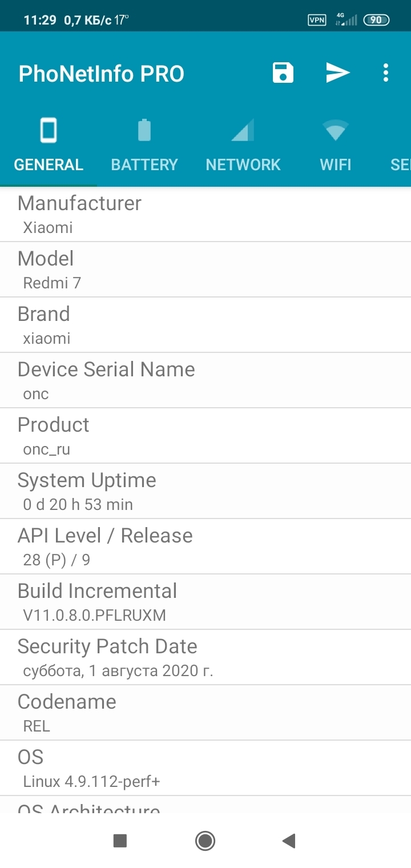This screenshot has width=411, height=868.
Task: Tap the Build Incremental V11.0.8.0.PFLRUXM row
Action: tap(205, 602)
